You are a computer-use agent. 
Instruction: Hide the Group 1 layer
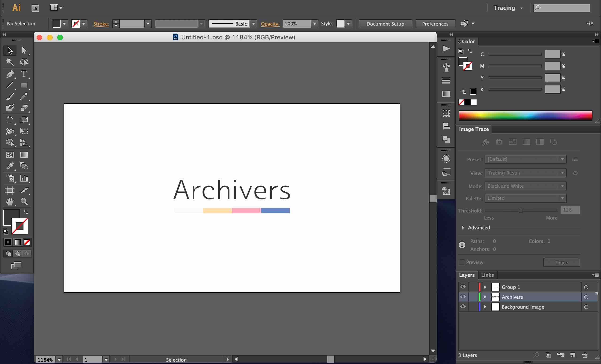pos(463,287)
